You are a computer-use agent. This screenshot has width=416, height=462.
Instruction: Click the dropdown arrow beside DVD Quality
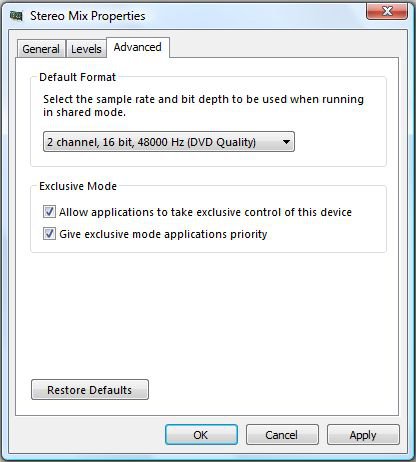[286, 142]
